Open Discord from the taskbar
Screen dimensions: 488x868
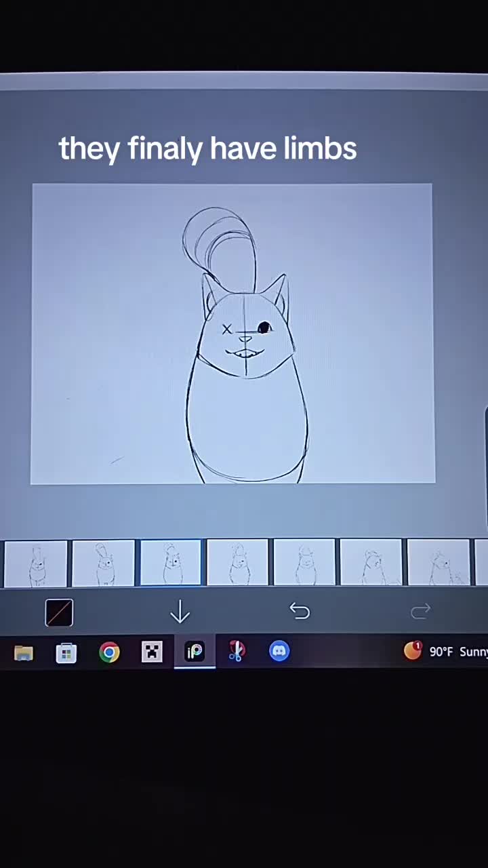279,651
